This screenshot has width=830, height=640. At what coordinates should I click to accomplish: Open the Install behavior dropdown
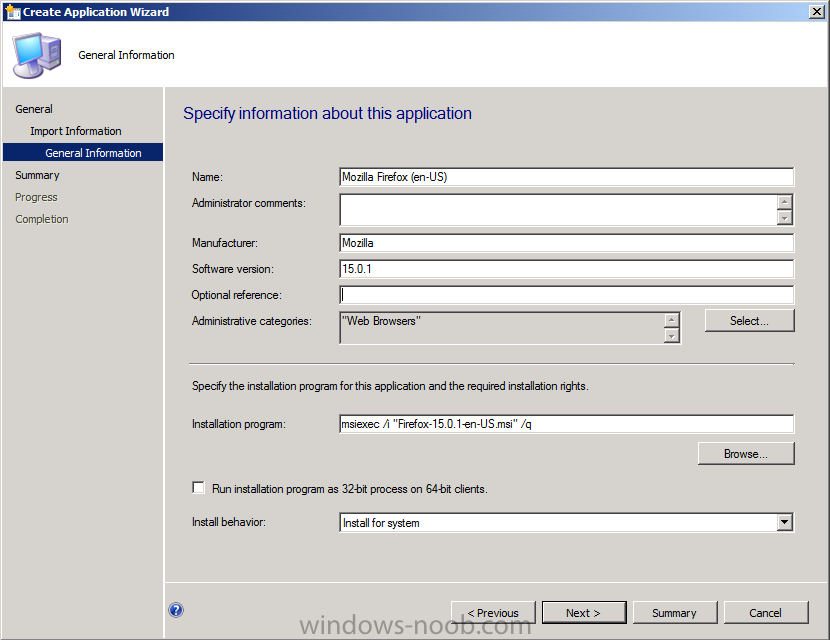(784, 522)
